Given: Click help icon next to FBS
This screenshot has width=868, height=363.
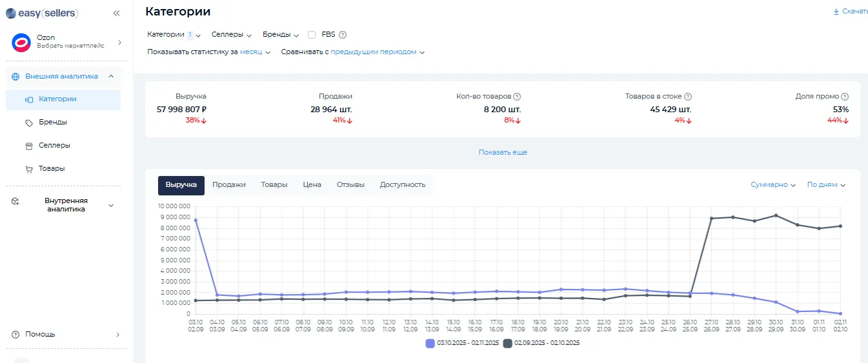Looking at the screenshot, I should point(343,35).
